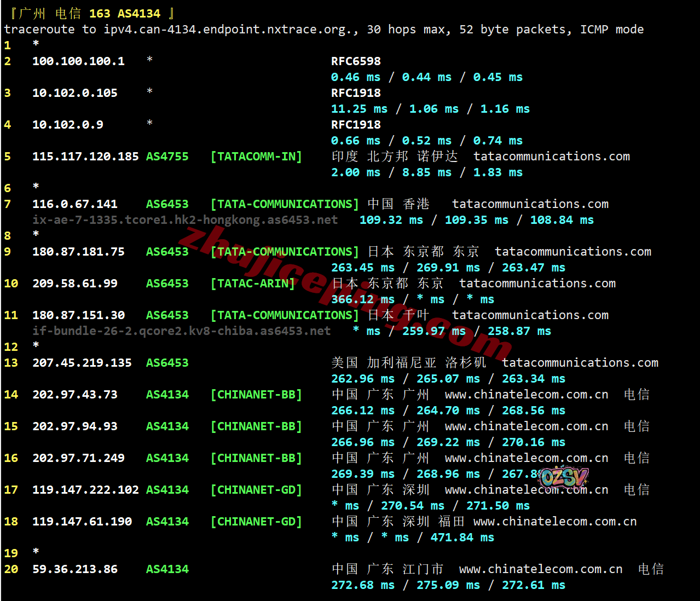Click IP address 207.45.219.135
The height and width of the screenshot is (601, 700).
coord(82,363)
